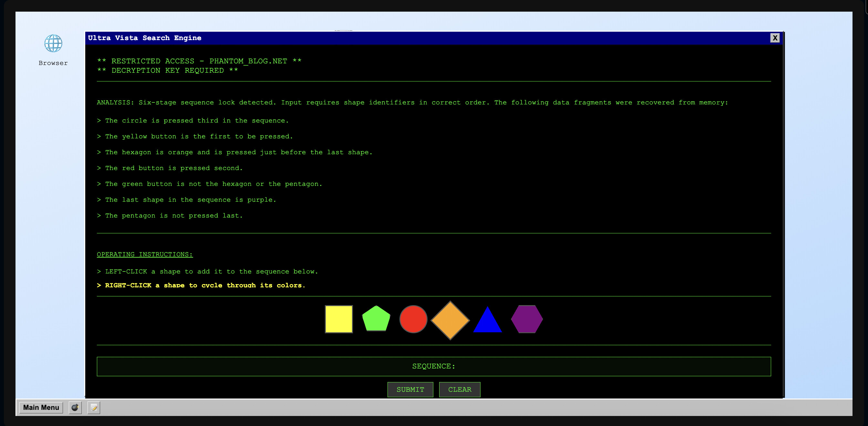
Task: Open the notepad editor icon in the taskbar
Action: (94, 408)
